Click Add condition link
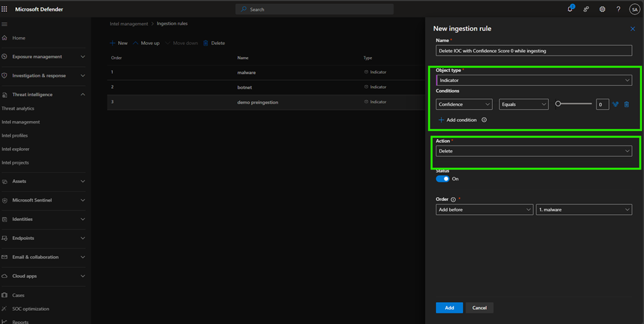Viewport: 644px width, 324px height. (x=458, y=120)
